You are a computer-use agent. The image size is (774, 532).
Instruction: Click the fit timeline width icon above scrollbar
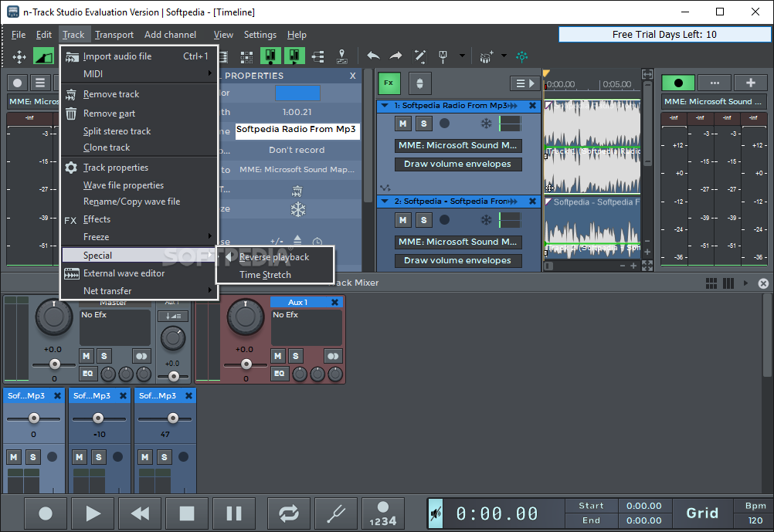[647, 75]
